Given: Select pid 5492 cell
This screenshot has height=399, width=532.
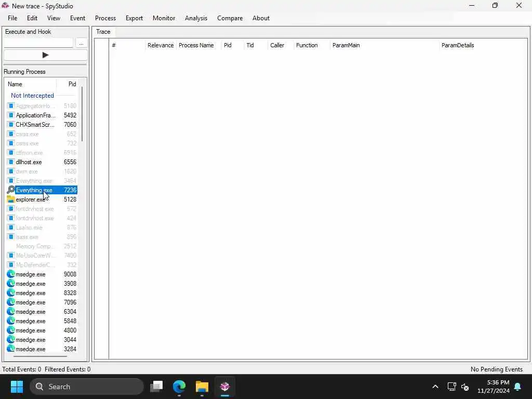Looking at the screenshot, I should [70, 115].
